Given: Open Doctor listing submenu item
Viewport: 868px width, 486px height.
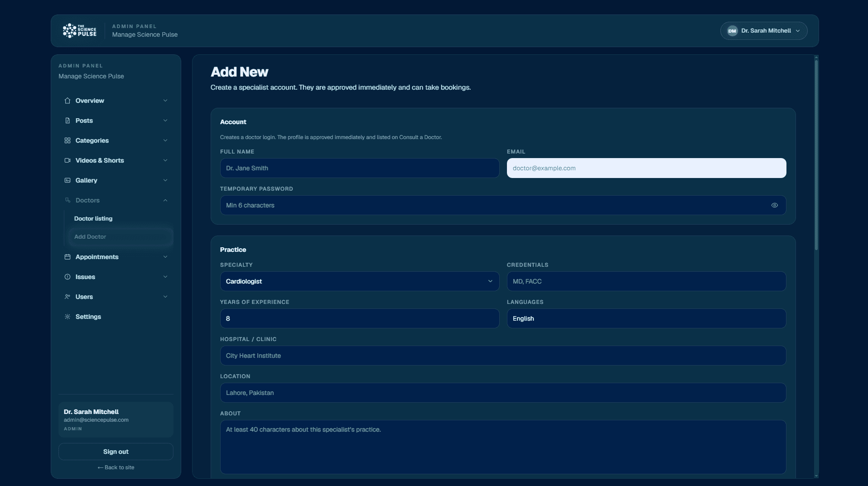Looking at the screenshot, I should click(x=93, y=218).
